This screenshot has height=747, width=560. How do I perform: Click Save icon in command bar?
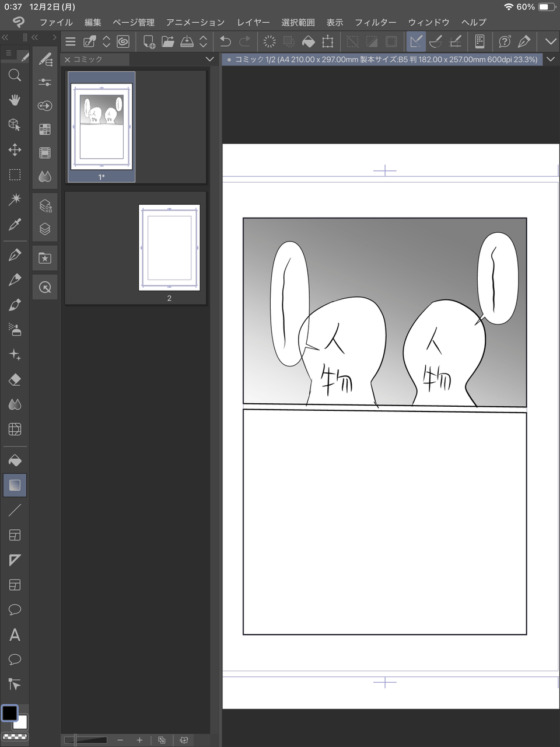click(187, 41)
